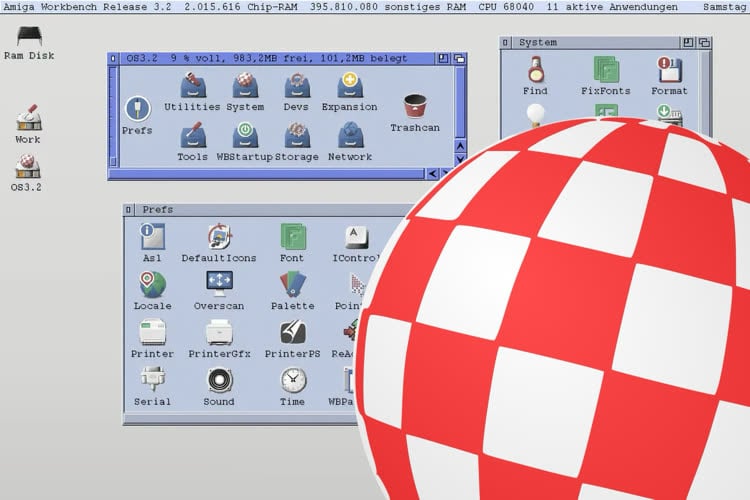Click the left fuel-gauge bar of OS3.2 window
Image resolution: width=750 pixels, height=500 pixels.
pyautogui.click(x=113, y=116)
